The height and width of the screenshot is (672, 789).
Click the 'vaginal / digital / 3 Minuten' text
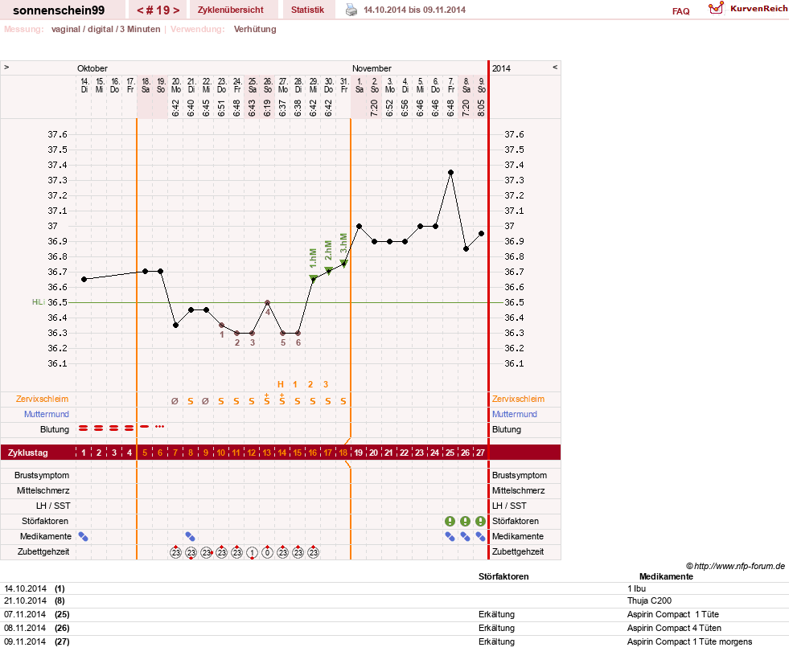pos(105,29)
